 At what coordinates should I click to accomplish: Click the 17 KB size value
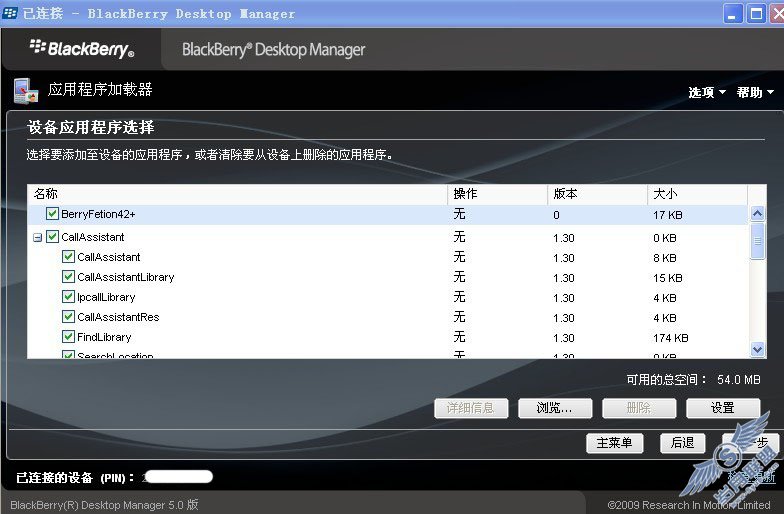coord(668,215)
